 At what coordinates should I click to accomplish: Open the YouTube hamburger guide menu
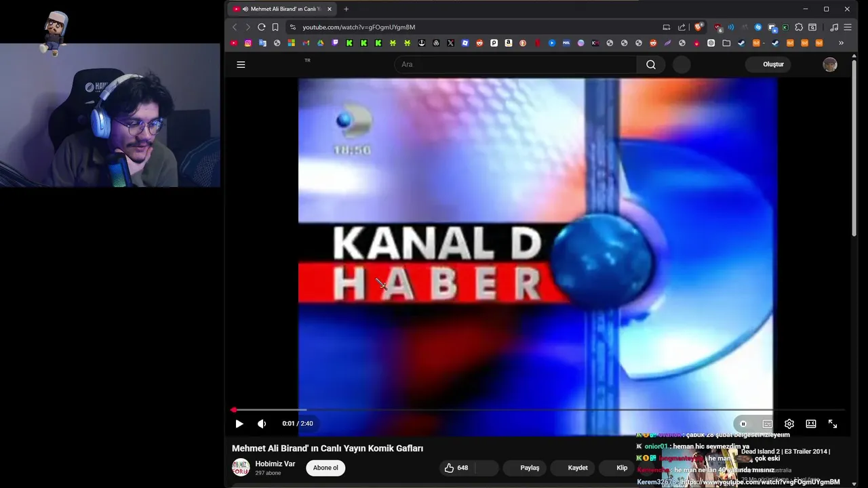[x=241, y=64]
